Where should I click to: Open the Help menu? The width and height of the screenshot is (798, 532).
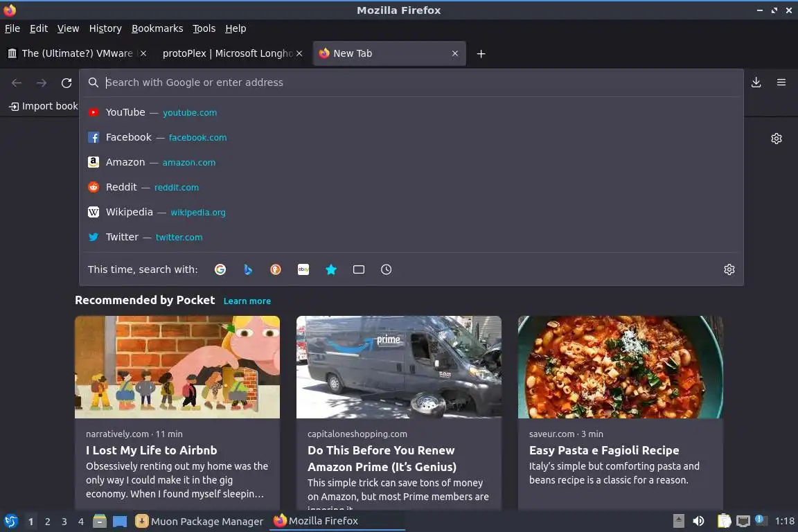(236, 28)
